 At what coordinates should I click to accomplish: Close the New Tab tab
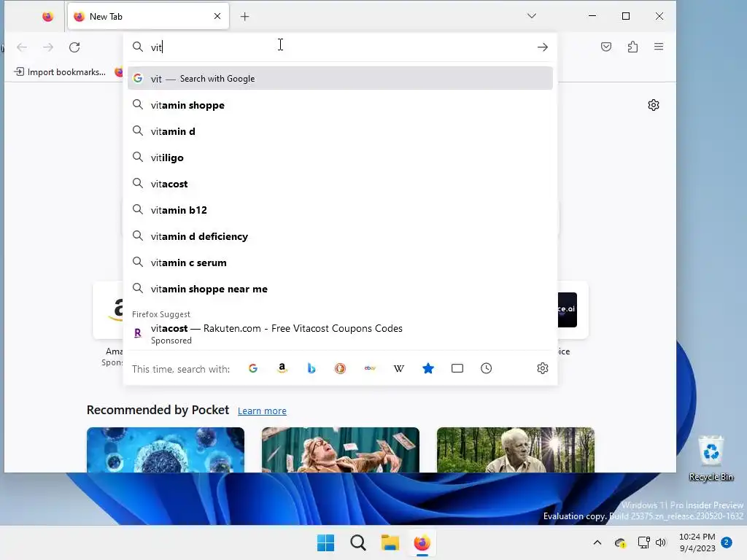pyautogui.click(x=217, y=16)
